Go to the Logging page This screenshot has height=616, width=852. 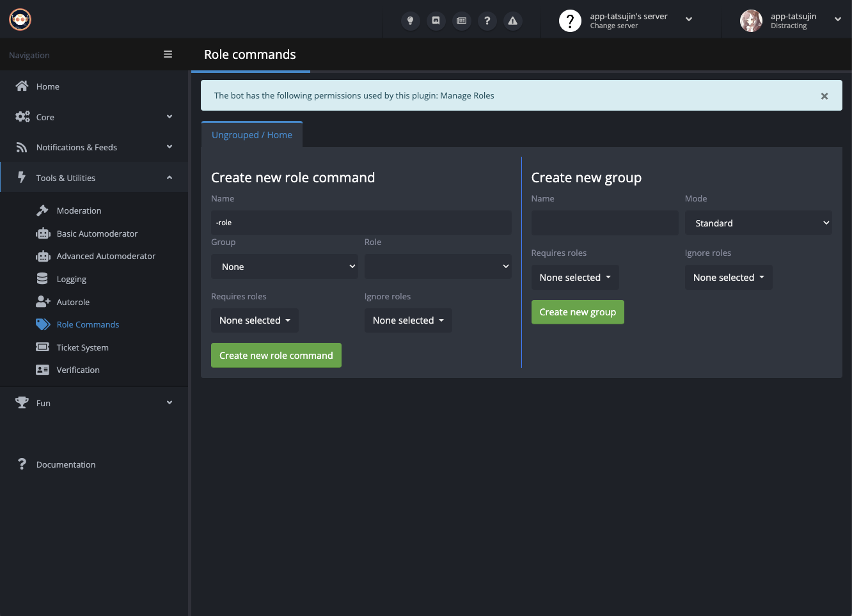[x=71, y=279]
